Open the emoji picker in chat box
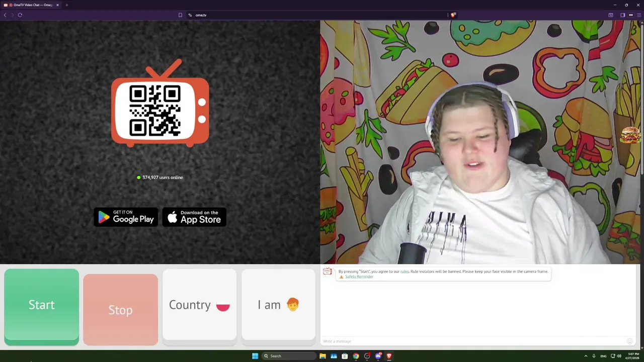Image resolution: width=644 pixels, height=362 pixels. (629, 341)
